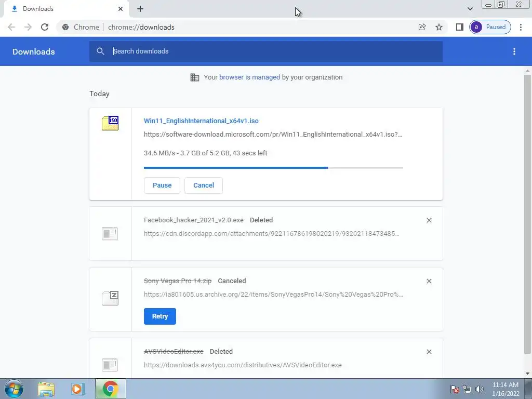532x399 pixels.
Task: Cancel the Win11 ISO download
Action: tap(204, 185)
